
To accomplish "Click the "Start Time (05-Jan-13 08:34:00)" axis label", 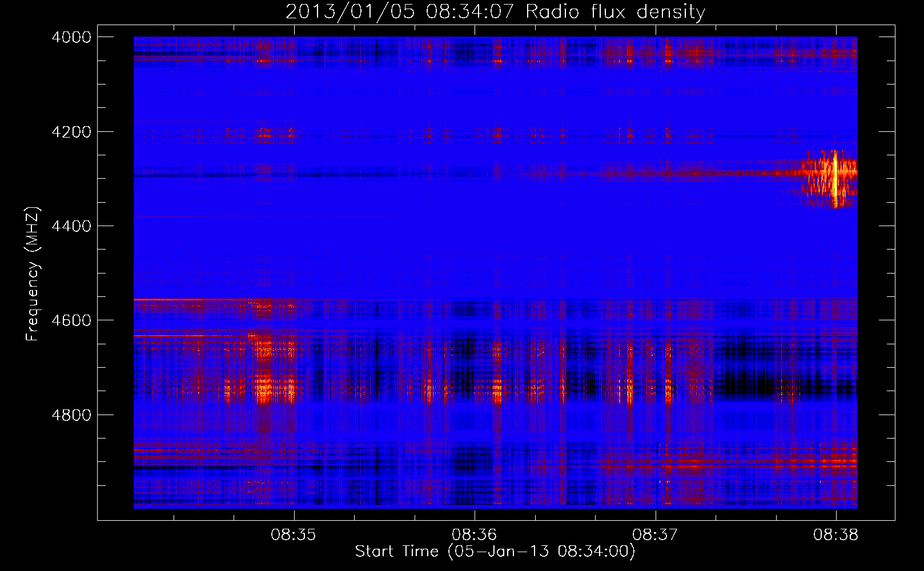I will [495, 552].
